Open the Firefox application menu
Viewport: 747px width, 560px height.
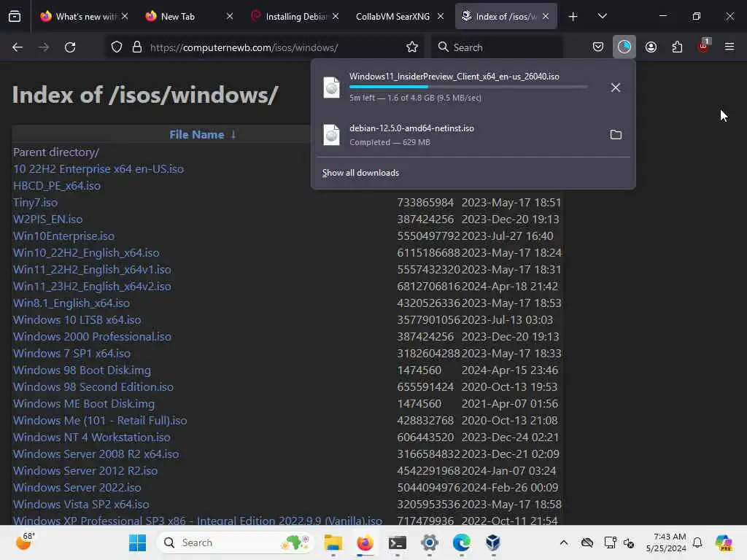click(729, 47)
